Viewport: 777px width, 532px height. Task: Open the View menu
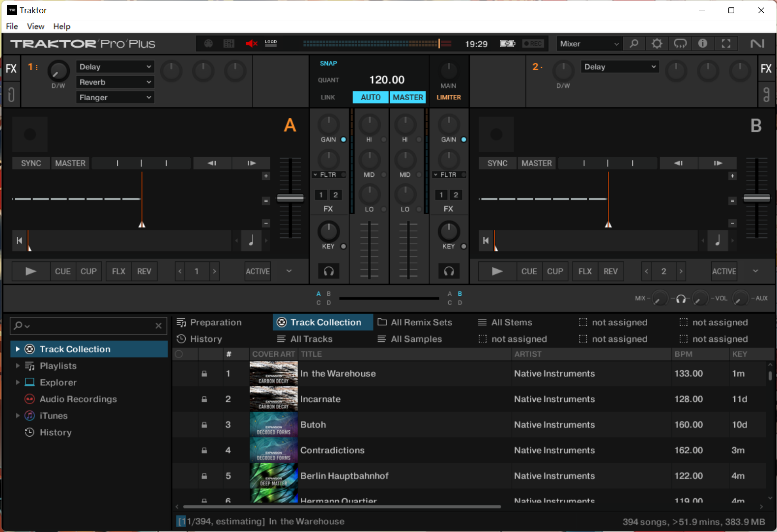click(x=35, y=26)
